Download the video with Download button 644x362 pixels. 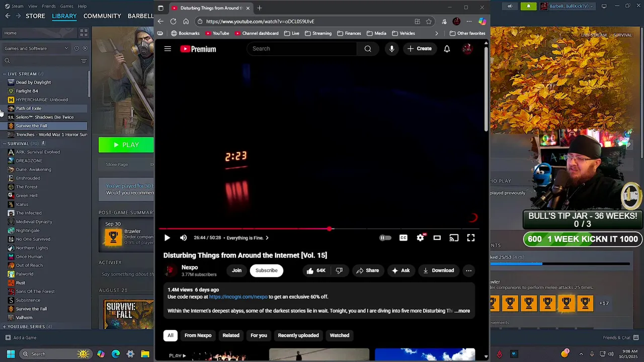(438, 270)
